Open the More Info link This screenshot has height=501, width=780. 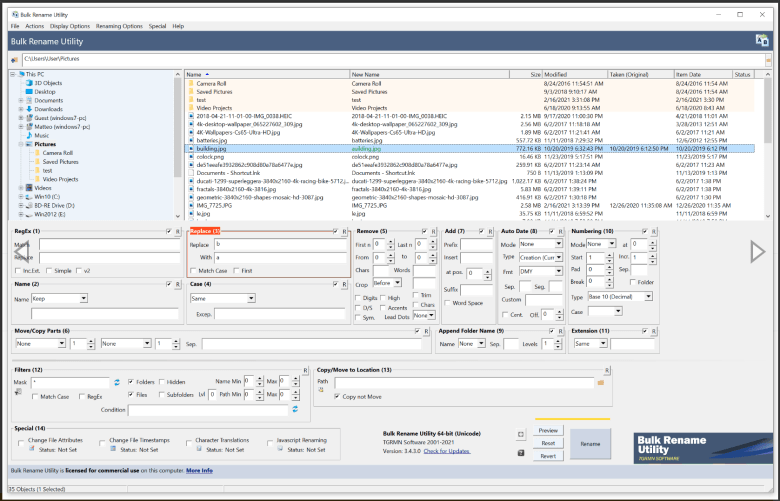(199, 470)
